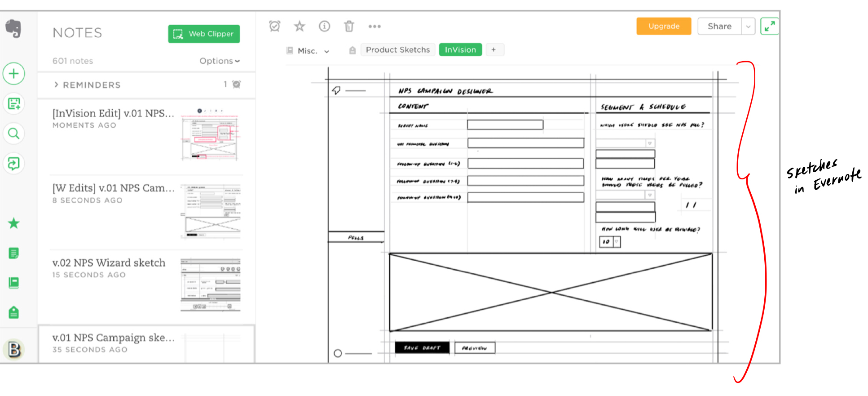
Task: Open the more actions ellipsis menu
Action: [375, 27]
